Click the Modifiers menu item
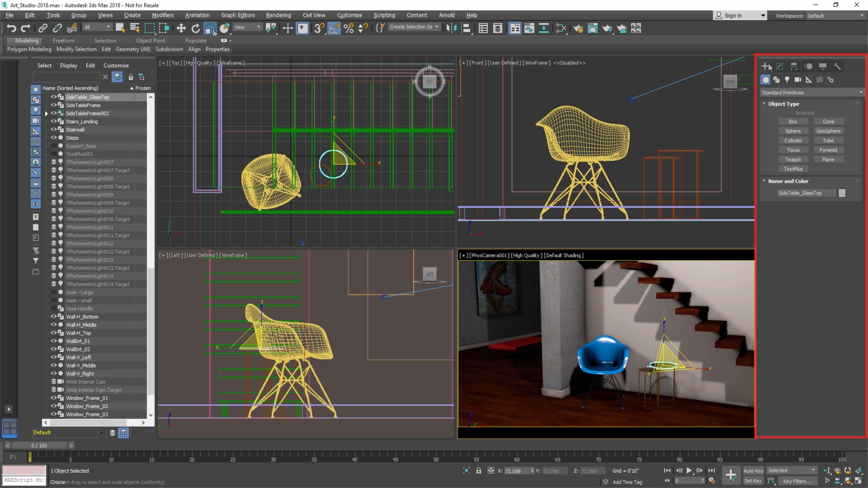The image size is (868, 488). pos(163,15)
